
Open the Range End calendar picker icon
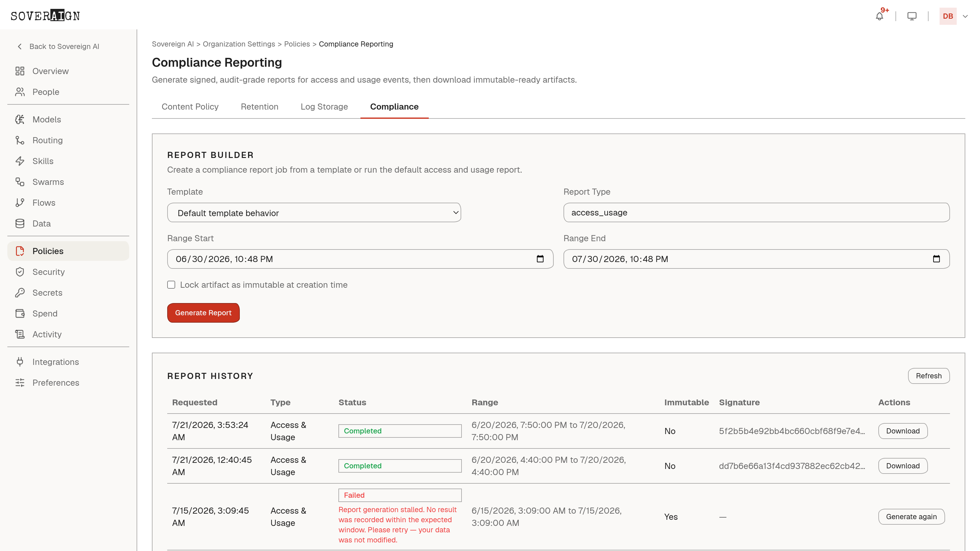(x=936, y=259)
